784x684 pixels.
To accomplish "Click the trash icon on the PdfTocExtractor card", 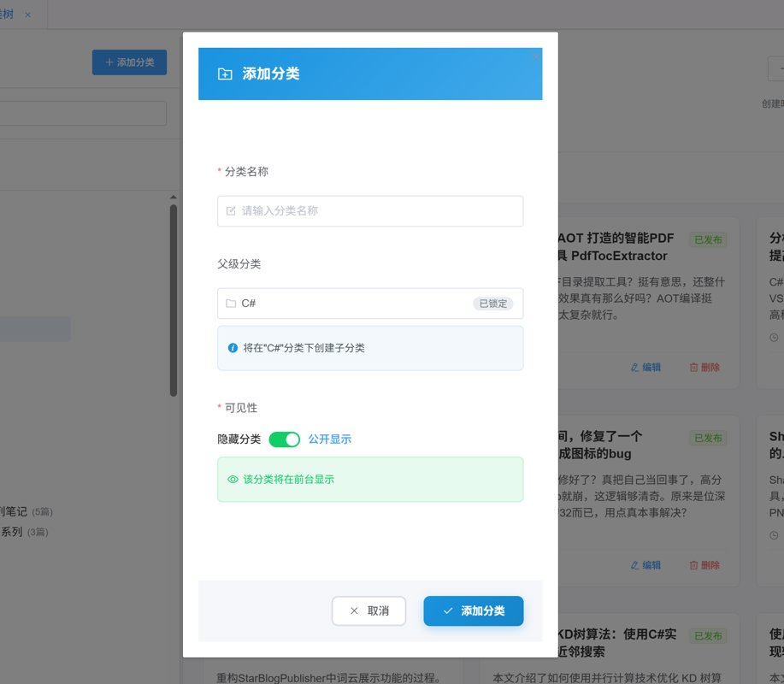I will click(693, 368).
